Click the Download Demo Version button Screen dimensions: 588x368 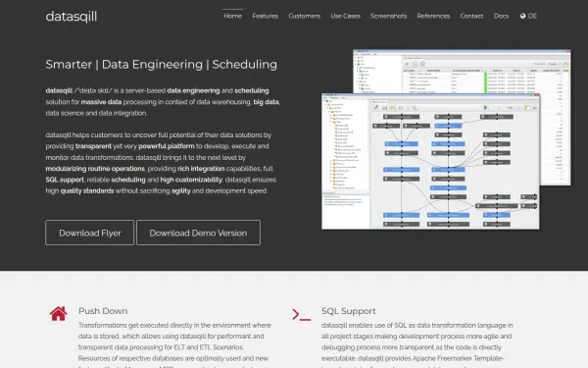198,233
